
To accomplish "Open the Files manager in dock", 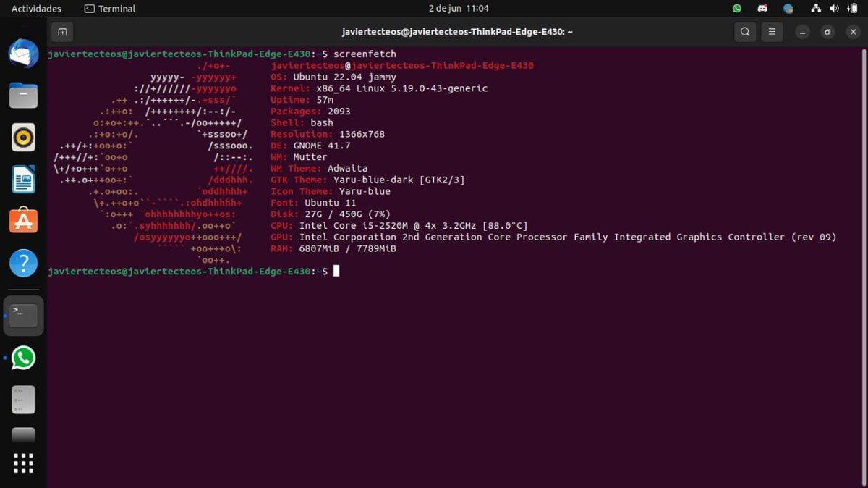I will coord(23,95).
